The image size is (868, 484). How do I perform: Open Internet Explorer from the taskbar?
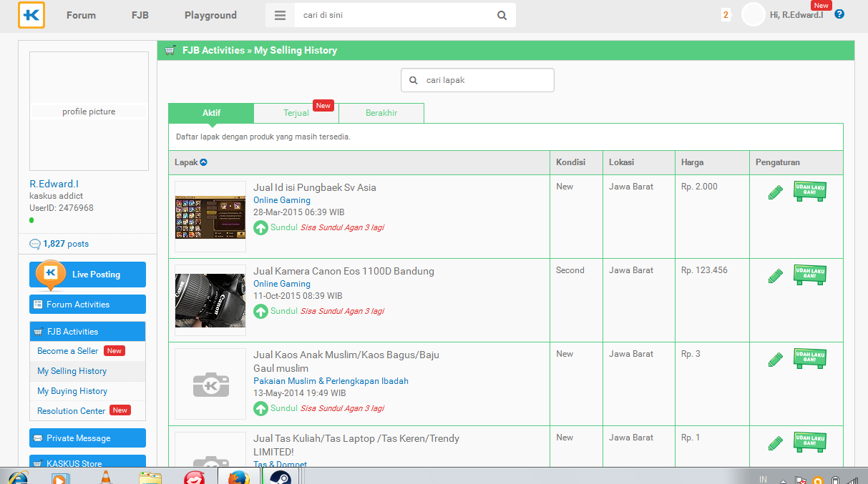coord(17,478)
